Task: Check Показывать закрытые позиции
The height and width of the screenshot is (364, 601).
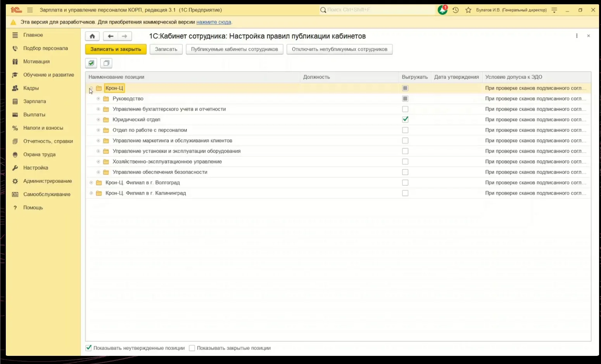Action: pyautogui.click(x=192, y=348)
